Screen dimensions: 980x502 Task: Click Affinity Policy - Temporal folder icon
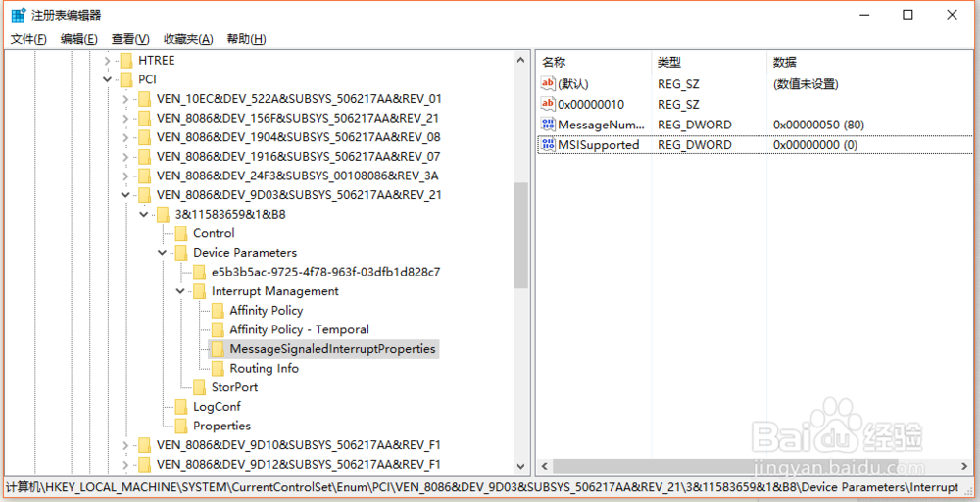pos(218,329)
